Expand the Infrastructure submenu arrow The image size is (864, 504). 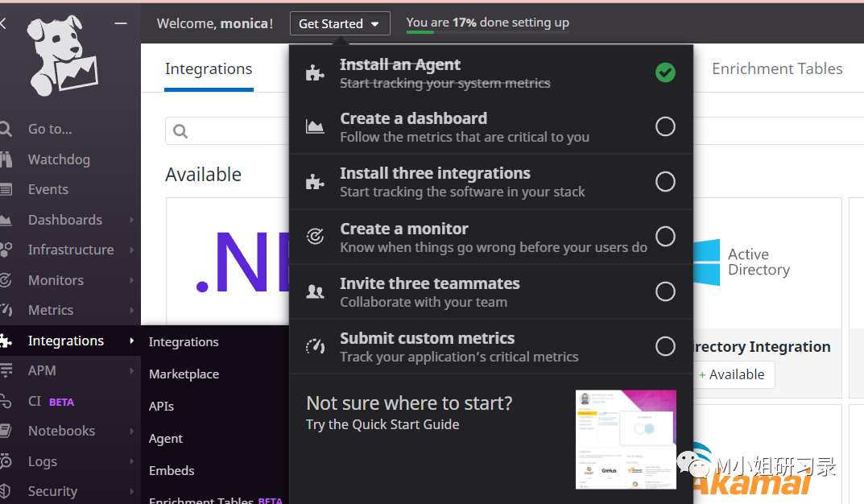pyautogui.click(x=132, y=250)
